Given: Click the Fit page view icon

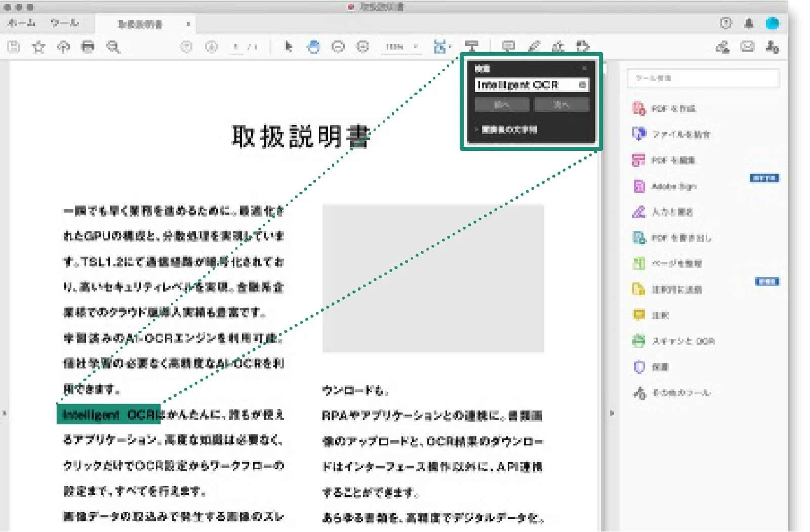Looking at the screenshot, I should click(x=441, y=47).
